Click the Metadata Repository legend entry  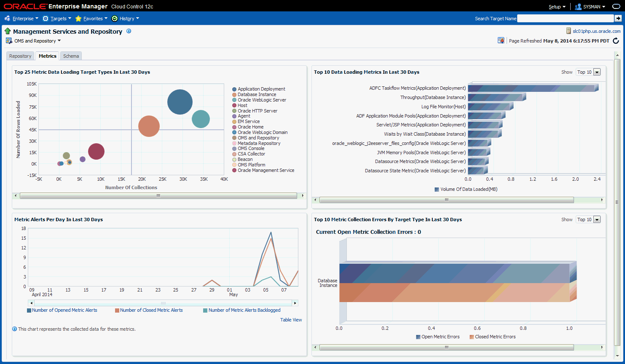(259, 144)
